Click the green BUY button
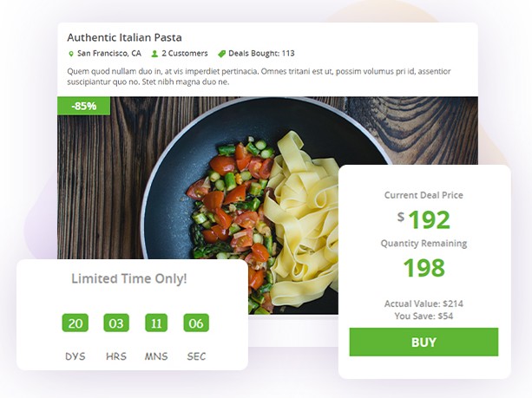The image size is (532, 398). coord(424,342)
